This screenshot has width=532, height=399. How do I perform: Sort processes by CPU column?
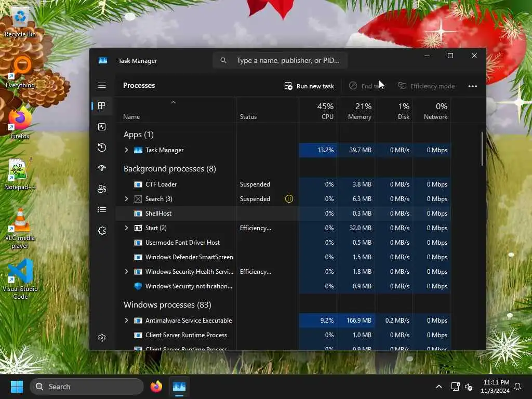[x=318, y=111]
